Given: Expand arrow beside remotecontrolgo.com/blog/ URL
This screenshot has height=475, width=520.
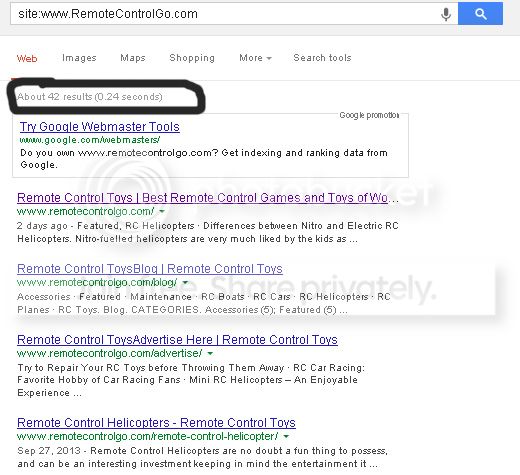Looking at the screenshot, I should click(x=185, y=283).
